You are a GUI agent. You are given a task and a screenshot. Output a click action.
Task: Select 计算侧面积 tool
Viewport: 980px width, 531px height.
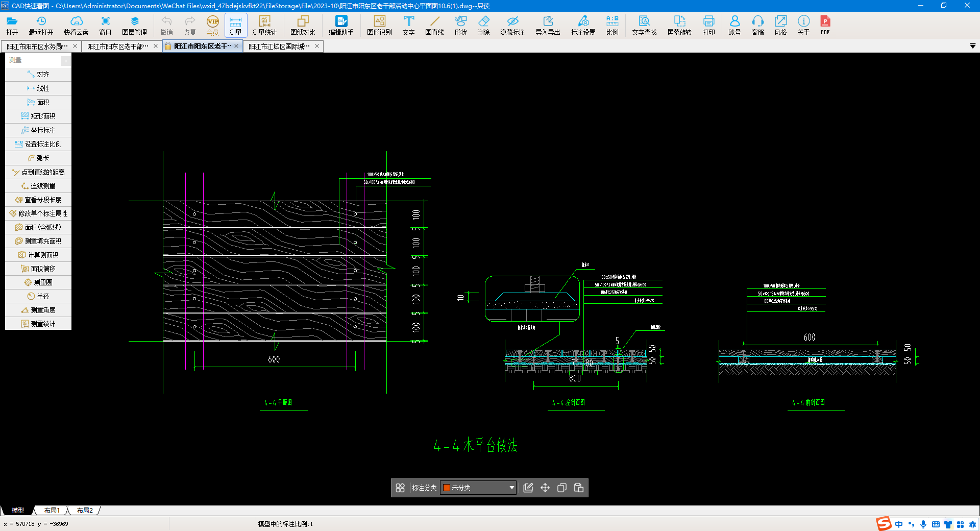[x=38, y=255]
